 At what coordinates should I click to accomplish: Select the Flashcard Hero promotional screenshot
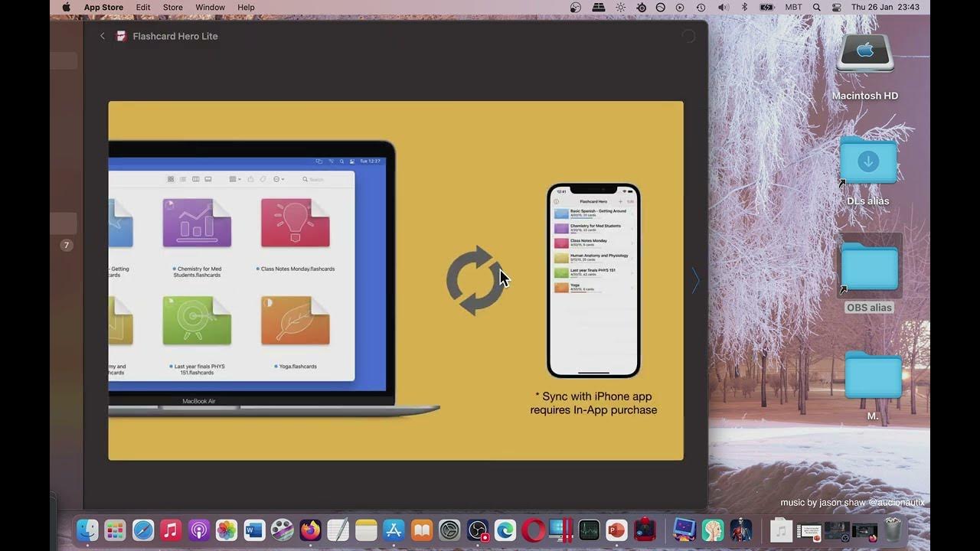(396, 281)
